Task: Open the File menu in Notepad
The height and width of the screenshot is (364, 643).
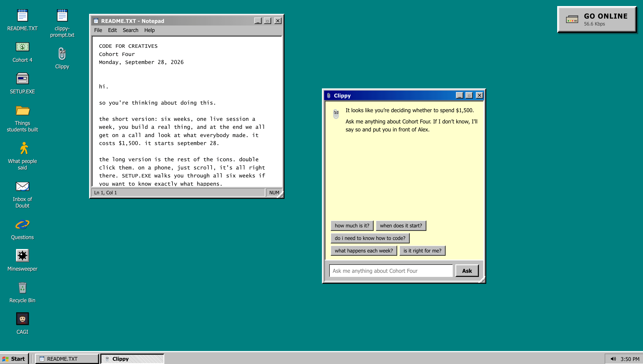Action: pos(98,30)
